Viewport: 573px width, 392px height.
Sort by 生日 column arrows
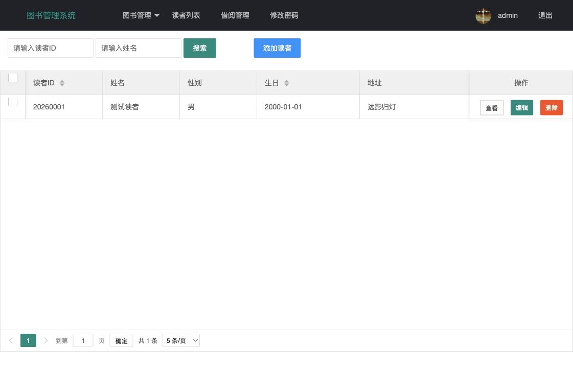[x=286, y=83]
